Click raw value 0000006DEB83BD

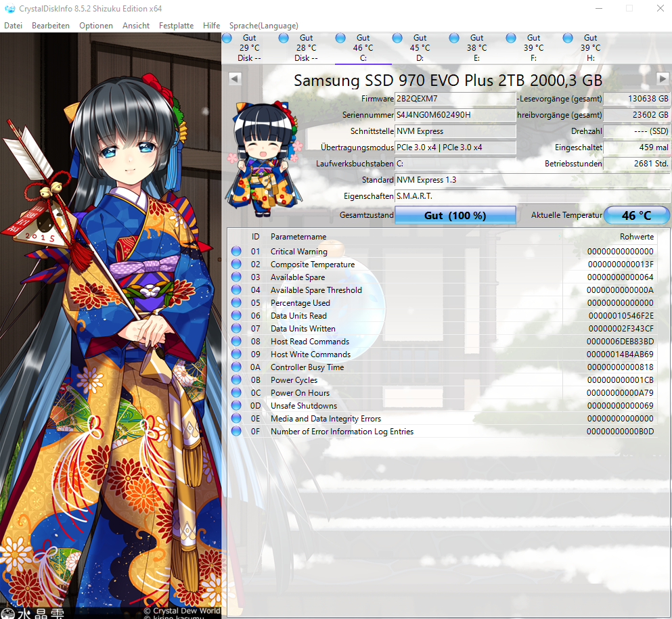620,342
